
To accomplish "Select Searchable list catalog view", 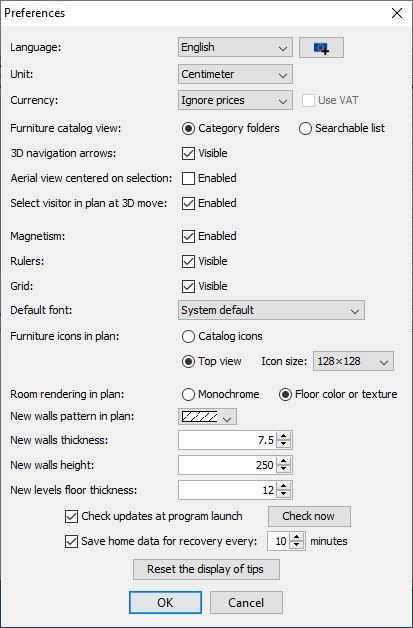I will point(305,129).
